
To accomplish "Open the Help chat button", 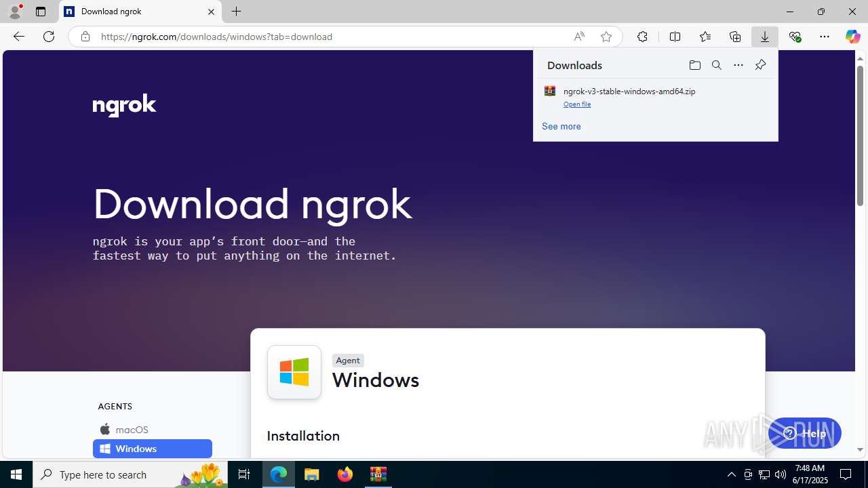I will click(x=805, y=434).
